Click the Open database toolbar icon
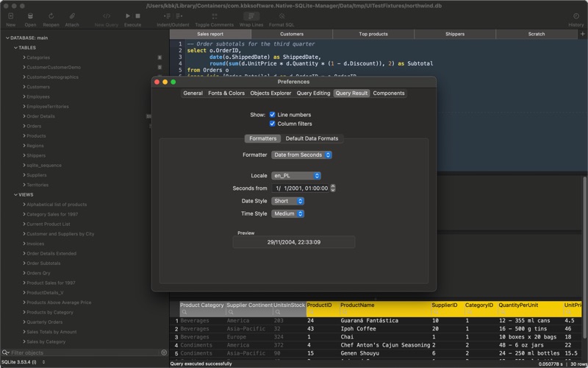 [x=30, y=16]
